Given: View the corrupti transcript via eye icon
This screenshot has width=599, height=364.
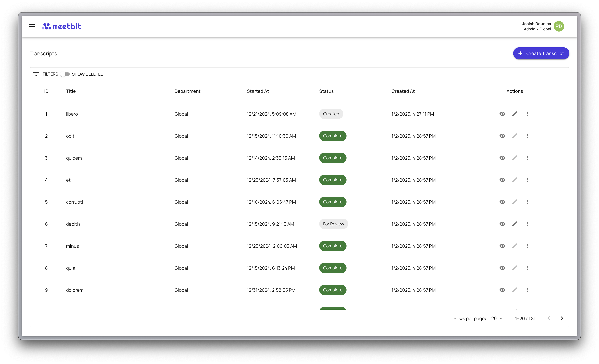Looking at the screenshot, I should tap(502, 202).
